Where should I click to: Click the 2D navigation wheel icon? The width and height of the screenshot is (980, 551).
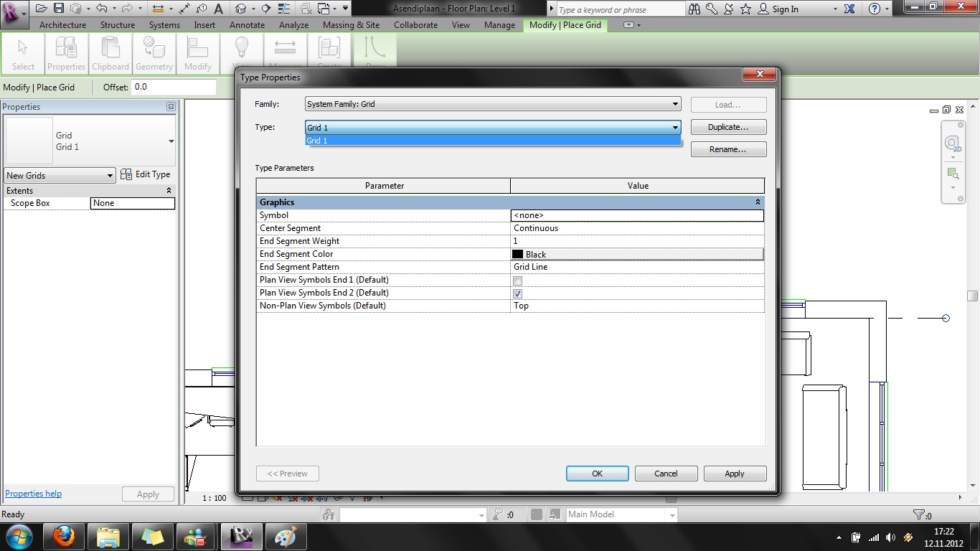coord(953,143)
